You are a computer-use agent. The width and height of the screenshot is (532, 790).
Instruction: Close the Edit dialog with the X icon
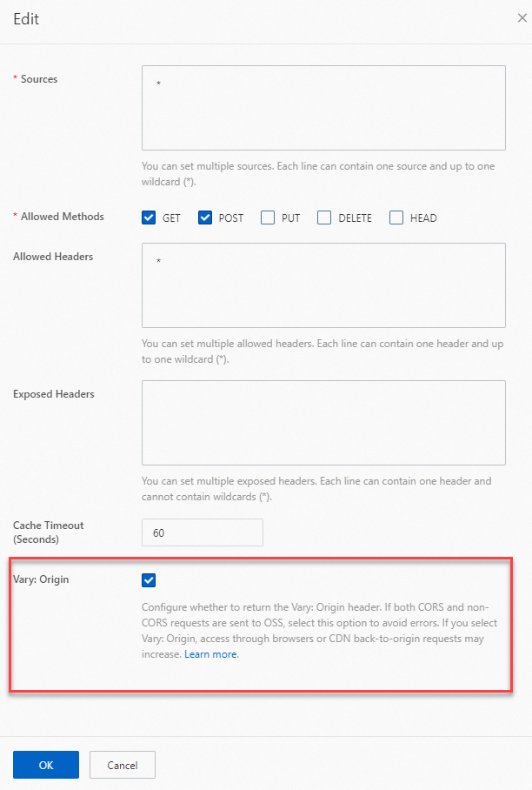522,18
